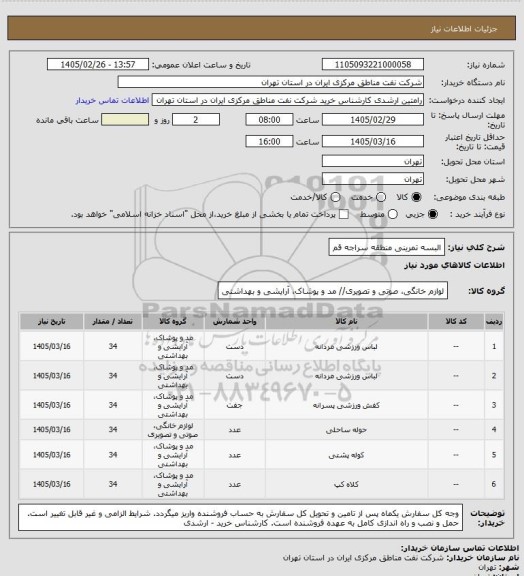
Task: Select the خدمت radio button
Action: click(x=381, y=197)
